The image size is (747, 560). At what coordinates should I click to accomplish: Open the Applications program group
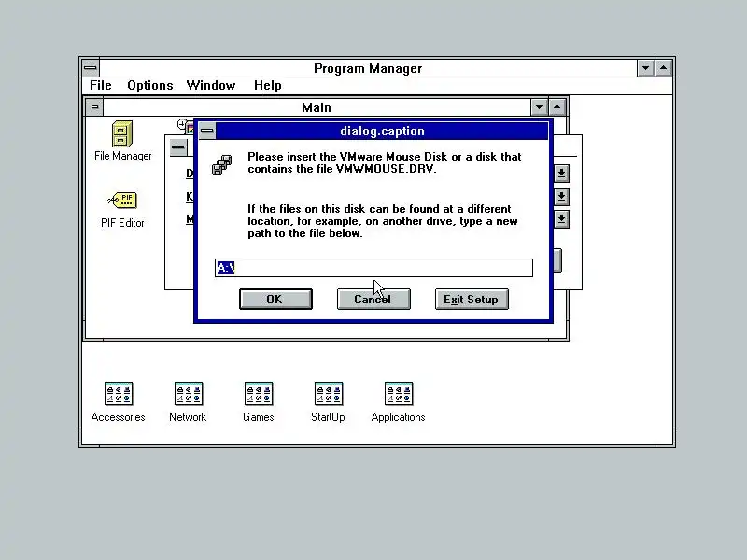click(399, 402)
